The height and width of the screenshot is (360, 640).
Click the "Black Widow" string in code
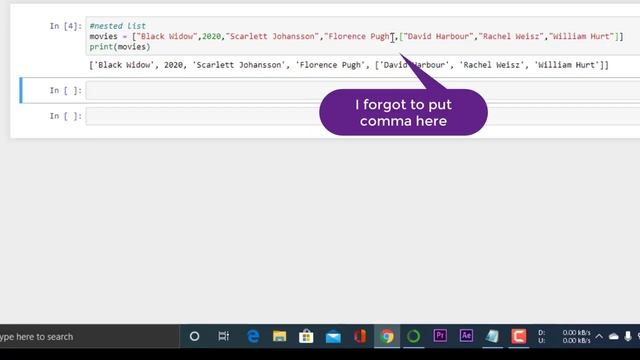pyautogui.click(x=167, y=36)
